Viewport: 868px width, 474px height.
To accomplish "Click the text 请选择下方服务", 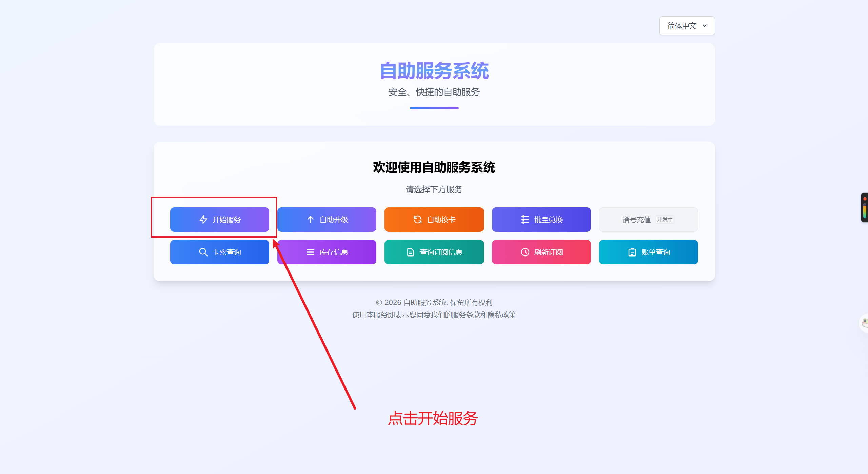I will (434, 189).
